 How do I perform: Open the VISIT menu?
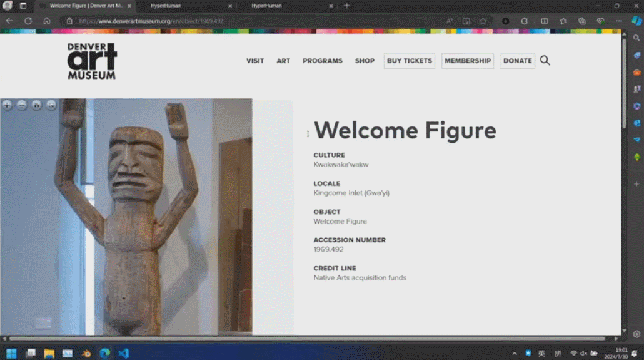[255, 61]
